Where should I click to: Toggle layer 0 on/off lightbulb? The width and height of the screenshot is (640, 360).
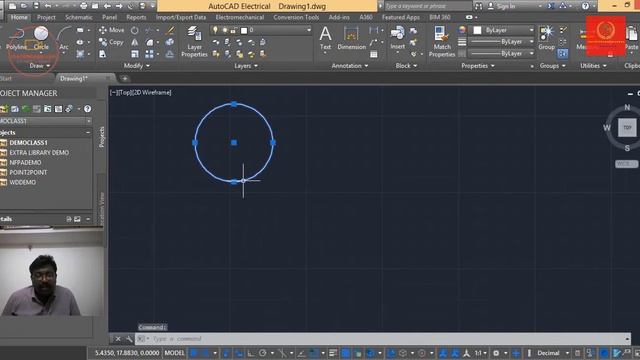coord(216,30)
